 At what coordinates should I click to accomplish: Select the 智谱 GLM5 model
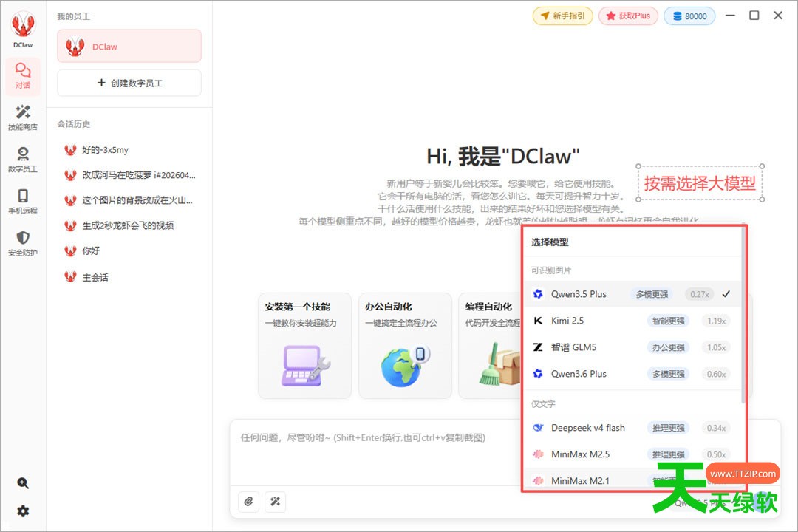point(631,347)
